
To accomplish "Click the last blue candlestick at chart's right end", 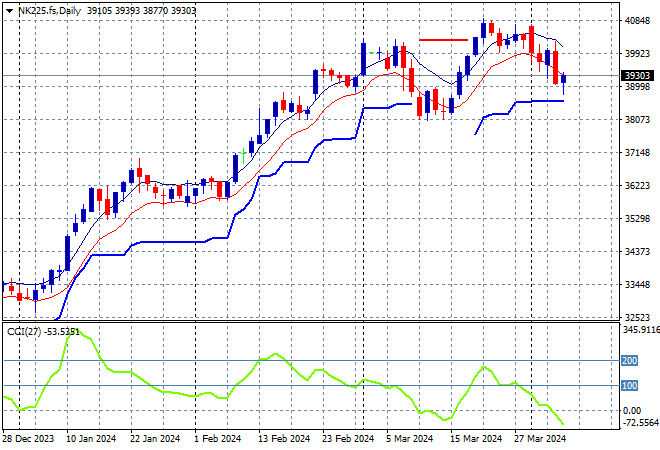I will (x=564, y=79).
